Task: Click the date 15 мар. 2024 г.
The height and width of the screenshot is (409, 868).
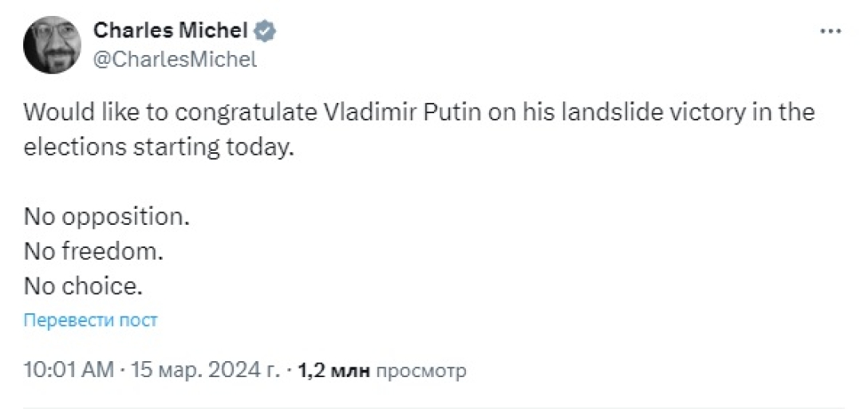Action: click(205, 371)
